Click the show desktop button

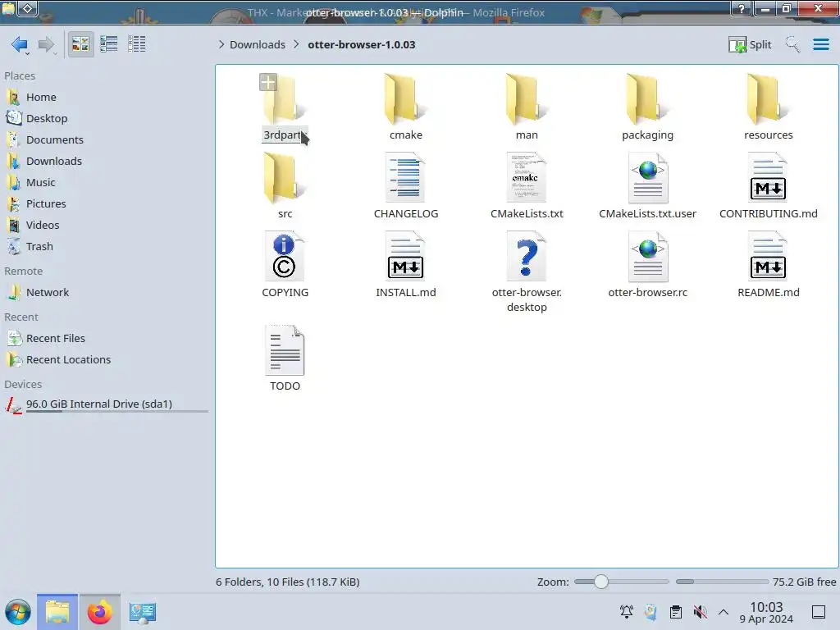click(x=819, y=612)
